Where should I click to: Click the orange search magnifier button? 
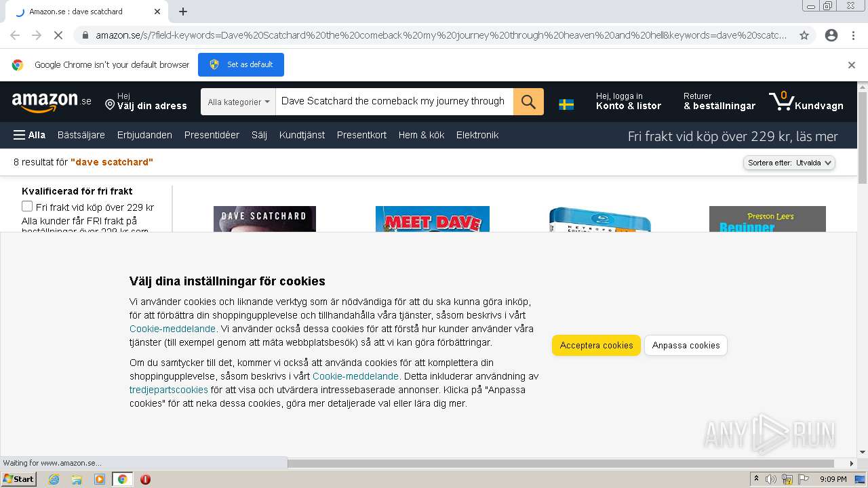tap(528, 102)
